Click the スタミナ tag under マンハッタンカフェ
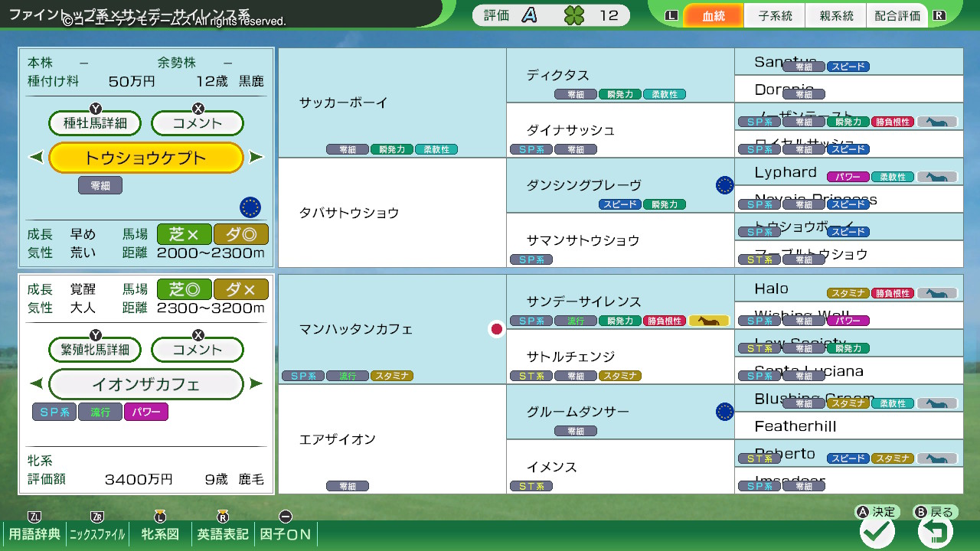Image resolution: width=980 pixels, height=551 pixels. pyautogui.click(x=392, y=376)
